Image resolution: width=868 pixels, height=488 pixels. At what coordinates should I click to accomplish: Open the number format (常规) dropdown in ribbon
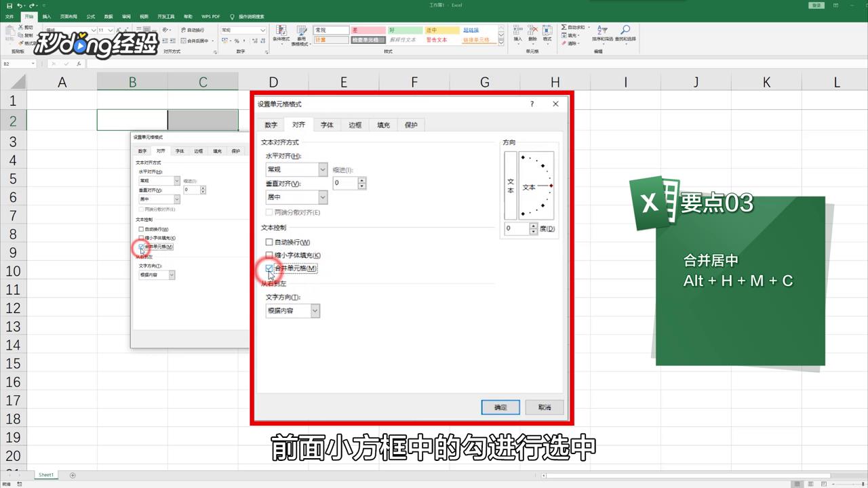(263, 30)
